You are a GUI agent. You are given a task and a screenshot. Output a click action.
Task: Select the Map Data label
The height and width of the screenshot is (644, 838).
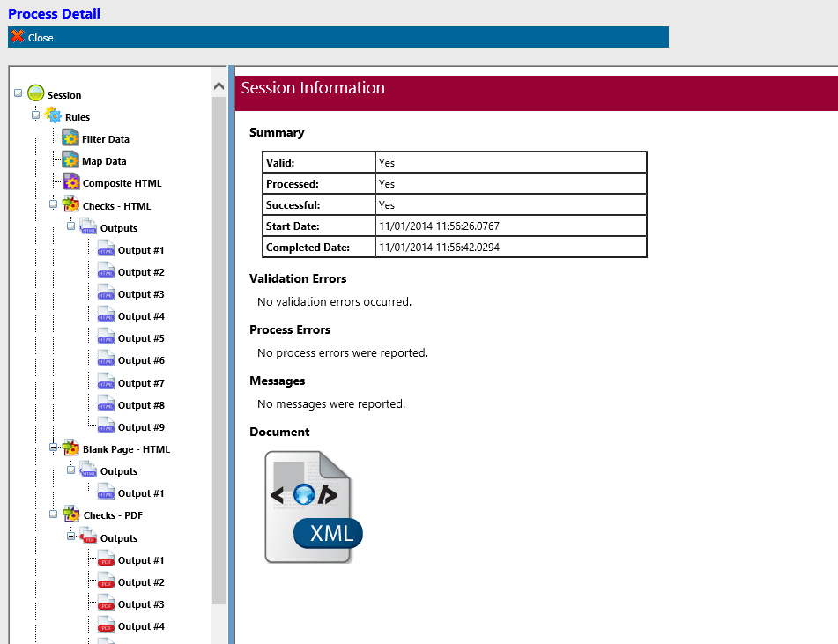tap(104, 161)
